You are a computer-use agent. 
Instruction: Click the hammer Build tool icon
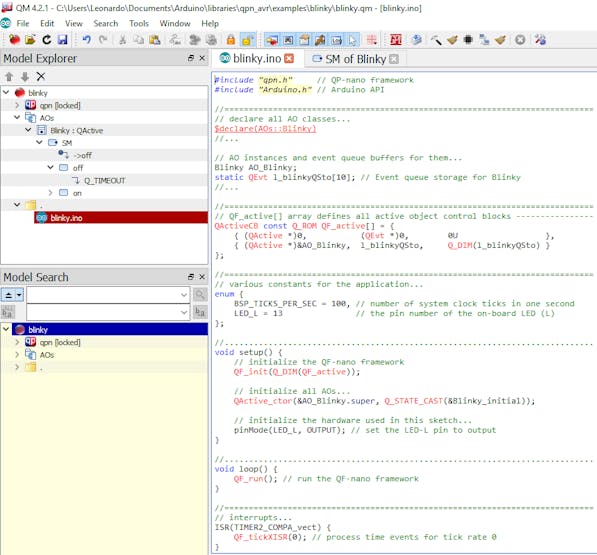click(x=436, y=40)
